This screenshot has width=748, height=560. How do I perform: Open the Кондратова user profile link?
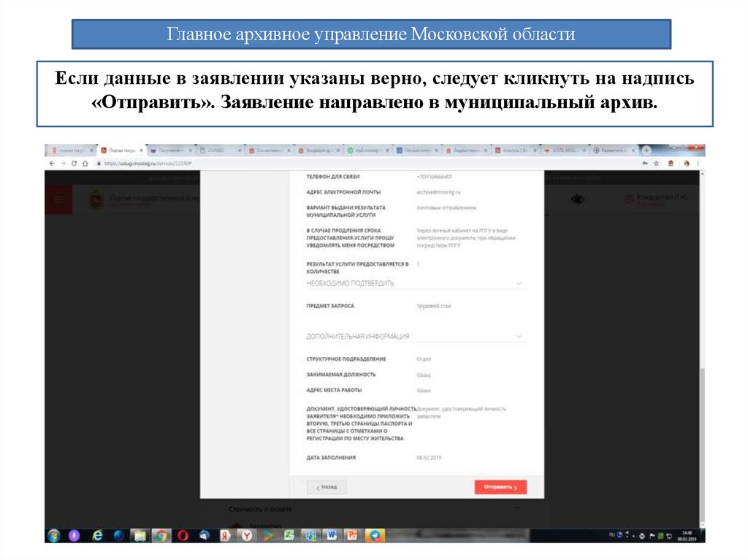[657, 199]
